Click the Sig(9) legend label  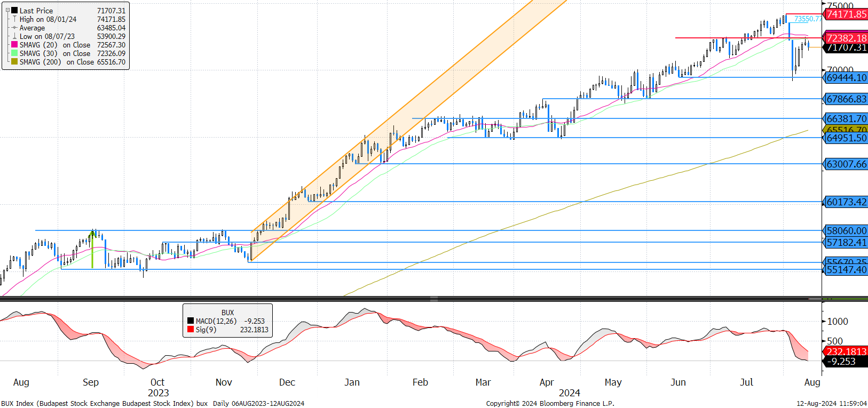pyautogui.click(x=206, y=330)
